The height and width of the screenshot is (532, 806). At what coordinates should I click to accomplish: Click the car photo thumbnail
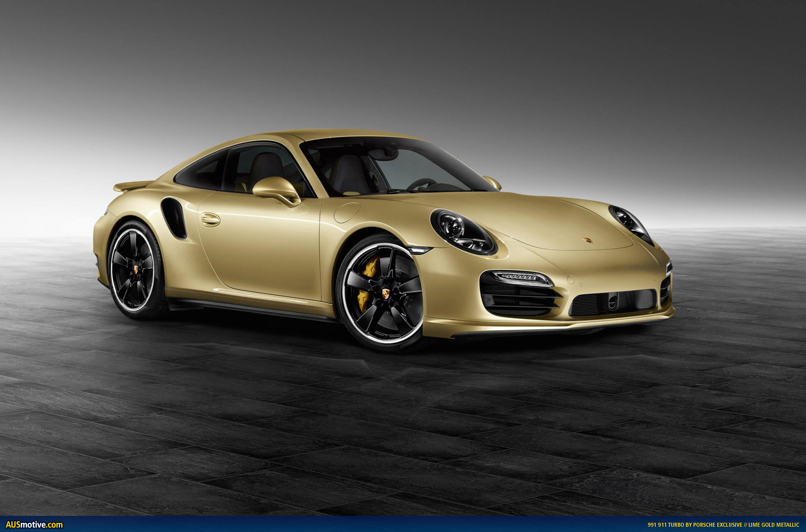[x=403, y=258]
